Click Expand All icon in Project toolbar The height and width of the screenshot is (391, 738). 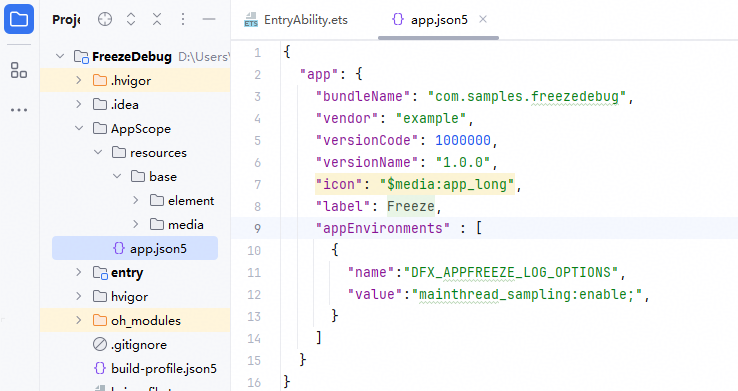pos(131,19)
